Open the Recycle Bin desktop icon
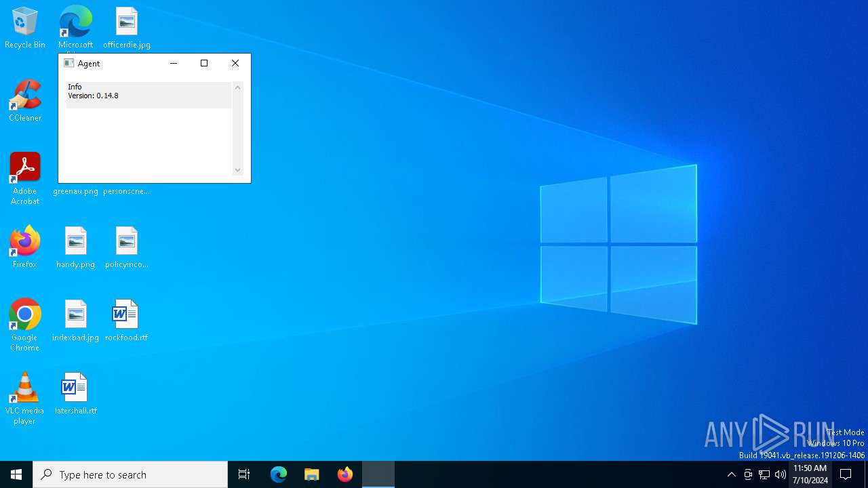Image resolution: width=868 pixels, height=488 pixels. (x=25, y=28)
